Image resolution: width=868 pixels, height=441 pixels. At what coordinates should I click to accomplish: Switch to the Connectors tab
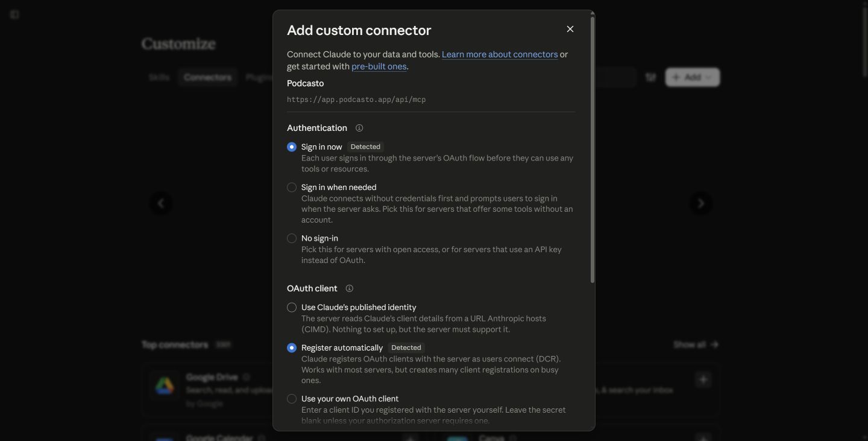207,77
